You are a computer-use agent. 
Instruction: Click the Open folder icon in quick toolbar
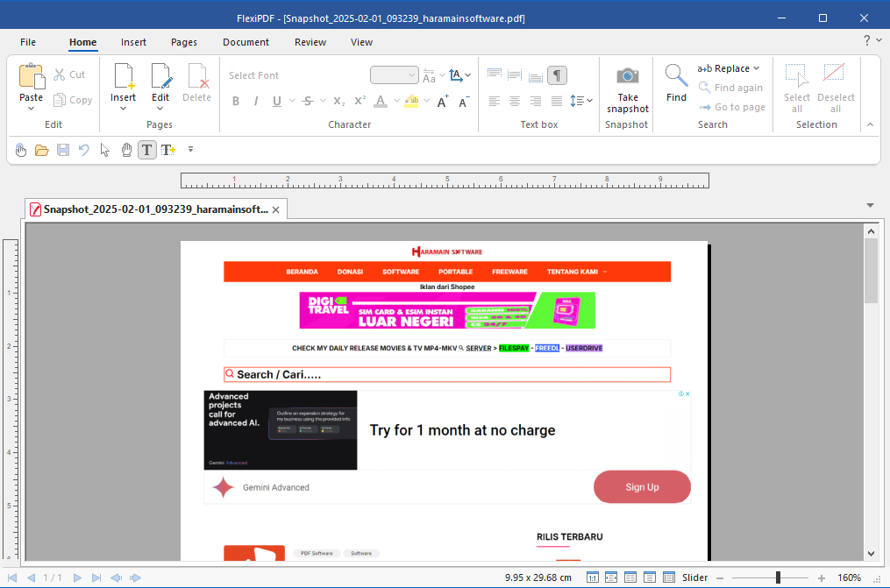41,150
